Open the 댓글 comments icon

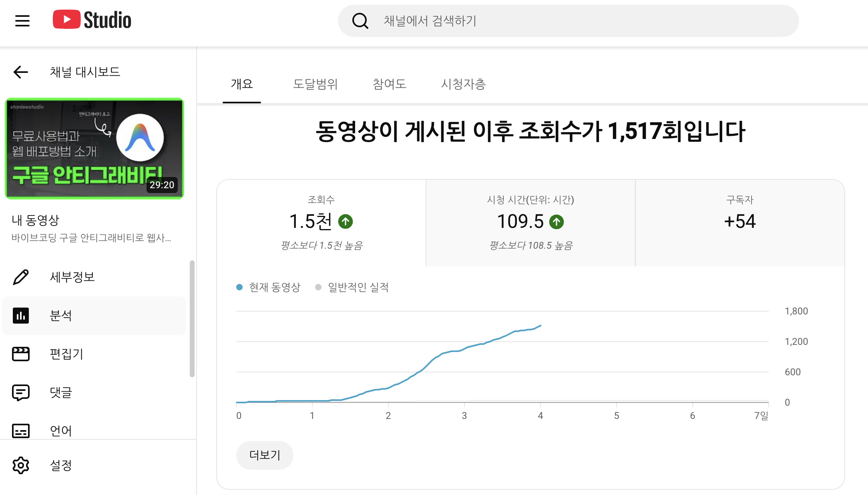[21, 392]
